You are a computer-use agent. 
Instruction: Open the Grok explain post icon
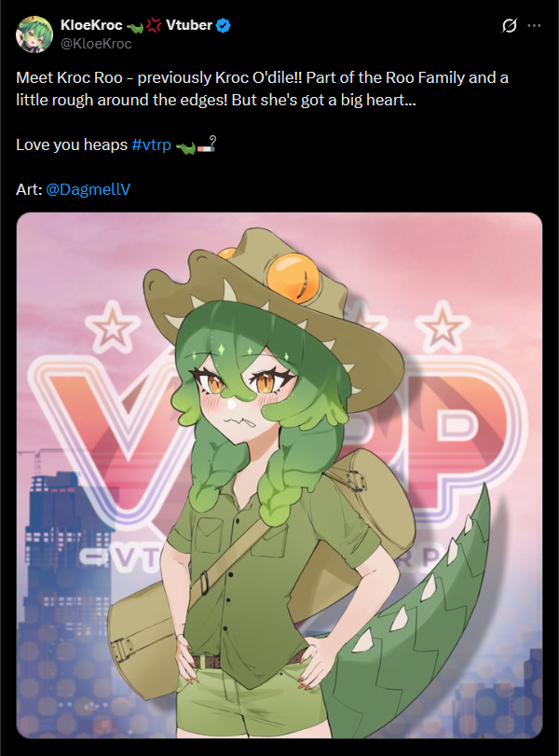(509, 25)
